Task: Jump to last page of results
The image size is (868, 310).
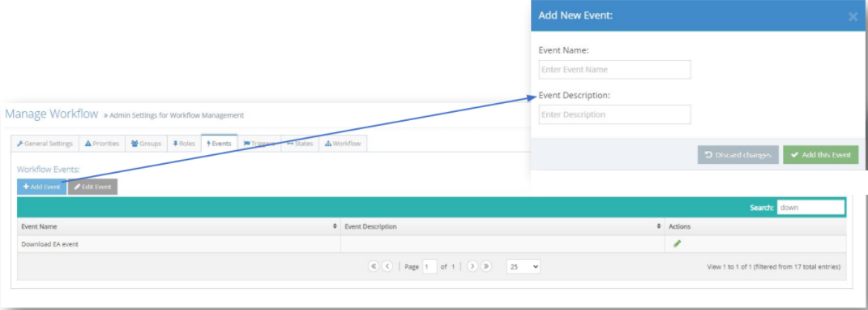Action: click(486, 266)
